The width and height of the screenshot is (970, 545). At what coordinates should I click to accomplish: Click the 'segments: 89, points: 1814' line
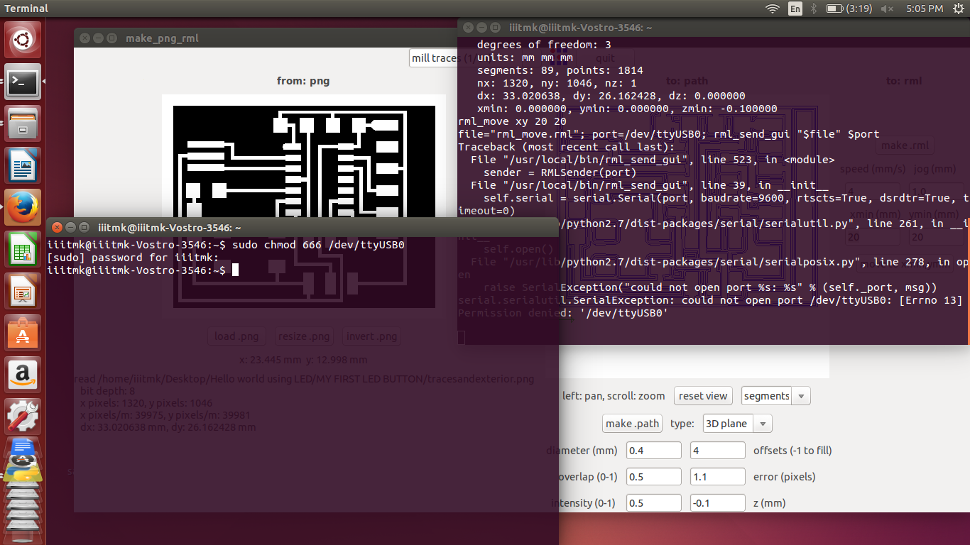pos(560,71)
